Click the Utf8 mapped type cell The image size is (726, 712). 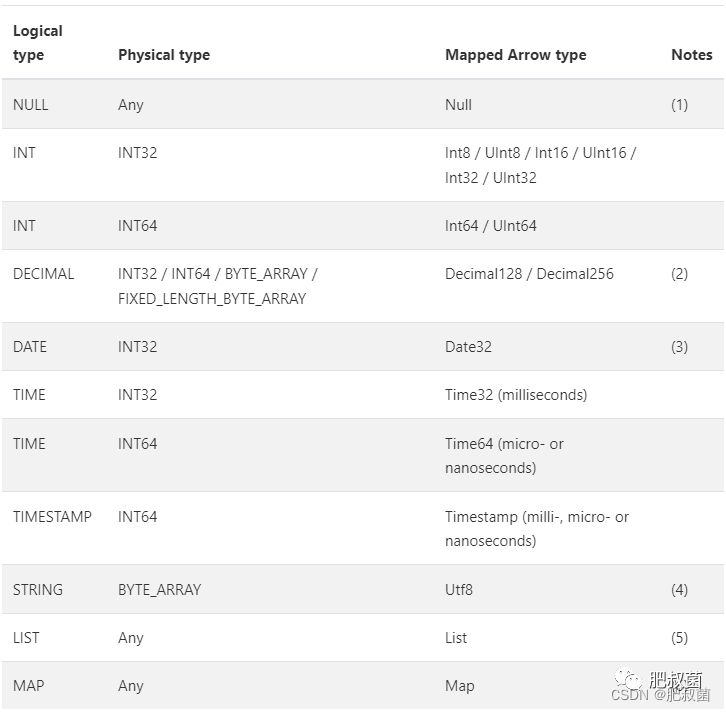point(459,590)
